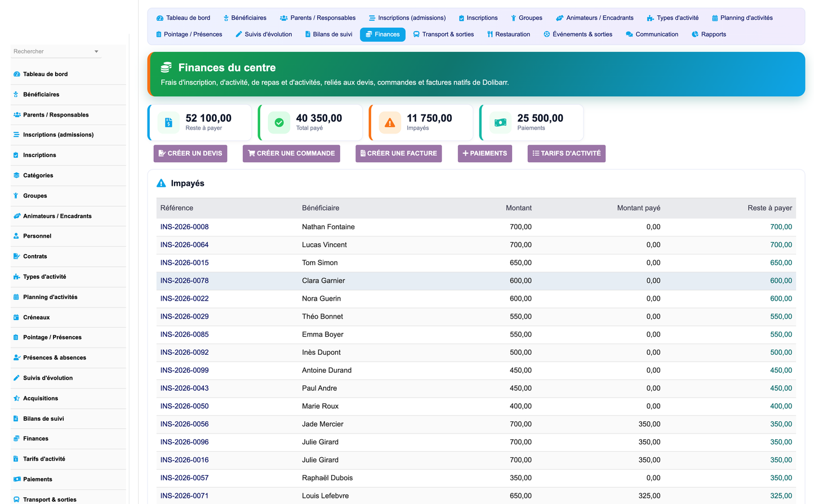Click the Pointage / Présences sidebar clipboard icon

tap(16, 337)
